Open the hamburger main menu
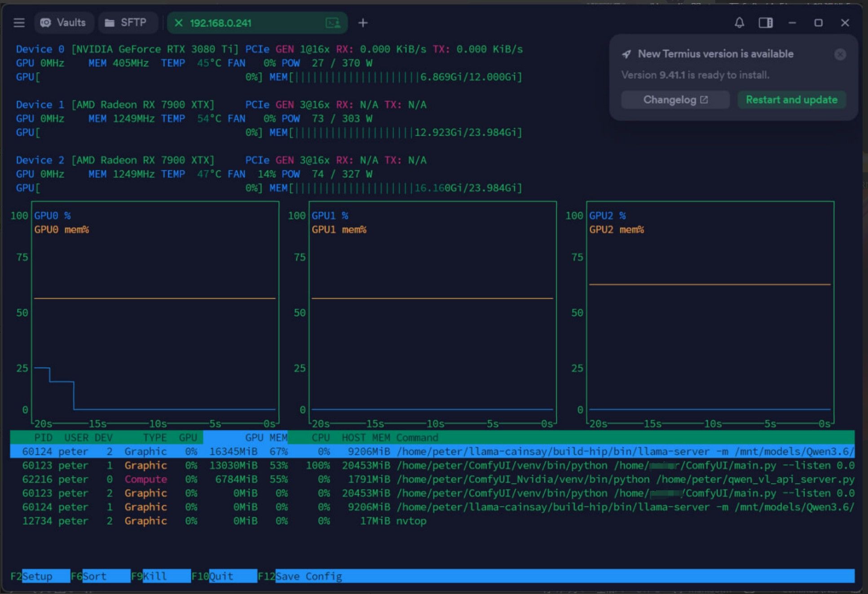868x594 pixels. click(x=19, y=23)
